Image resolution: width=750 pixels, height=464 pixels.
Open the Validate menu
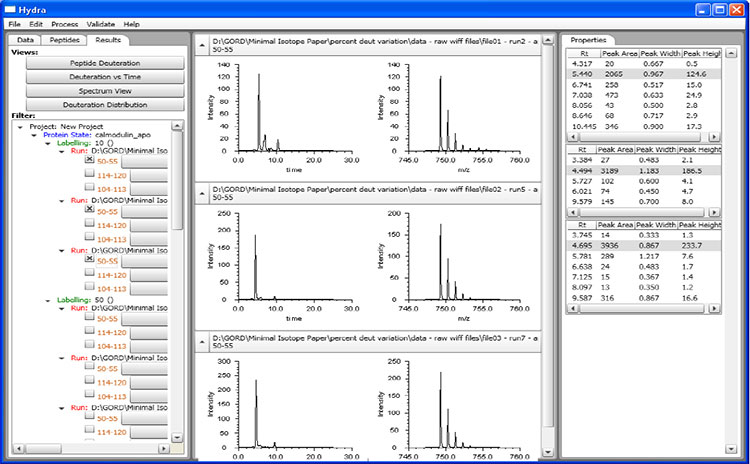100,24
